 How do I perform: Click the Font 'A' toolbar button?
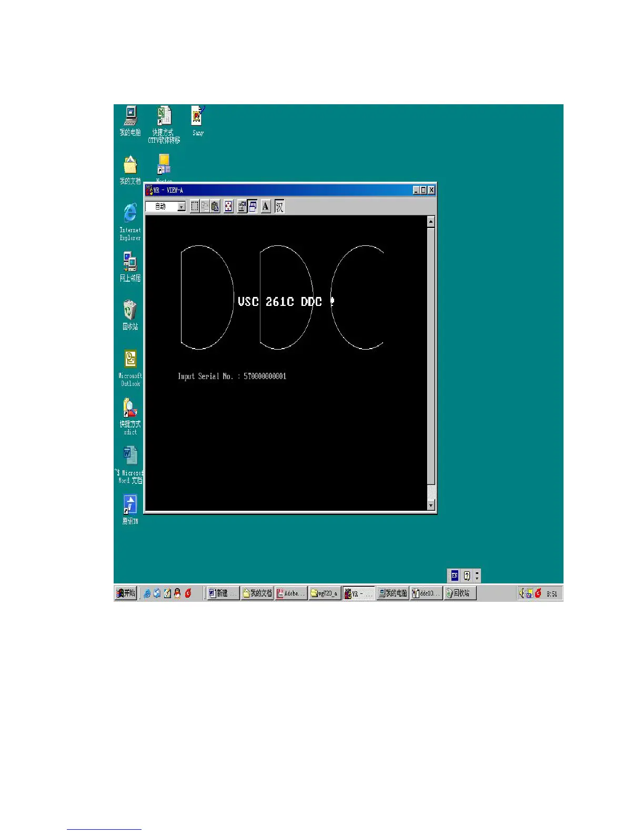click(266, 206)
